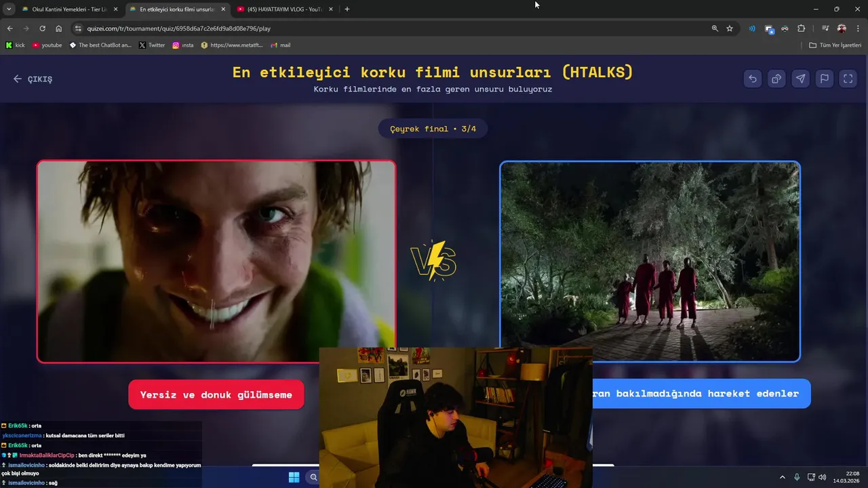Go forward in browser history
The height and width of the screenshot is (488, 868).
(x=26, y=28)
